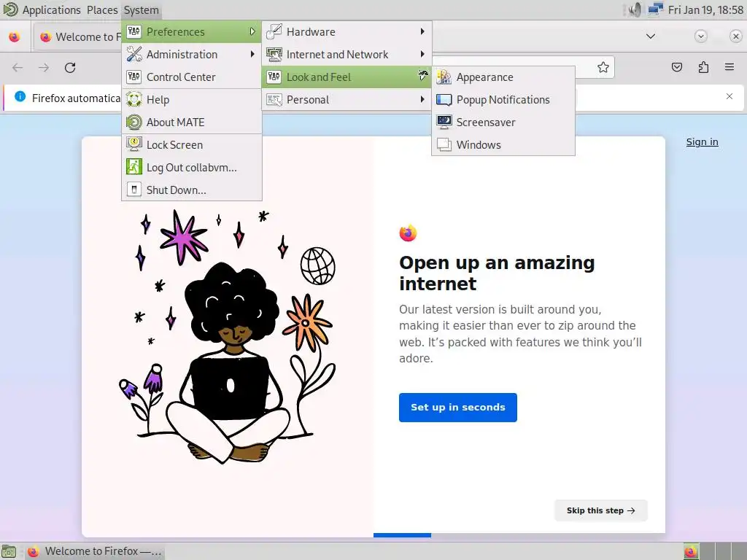
Task: Click the Help lifebuoy icon
Action: click(x=134, y=99)
